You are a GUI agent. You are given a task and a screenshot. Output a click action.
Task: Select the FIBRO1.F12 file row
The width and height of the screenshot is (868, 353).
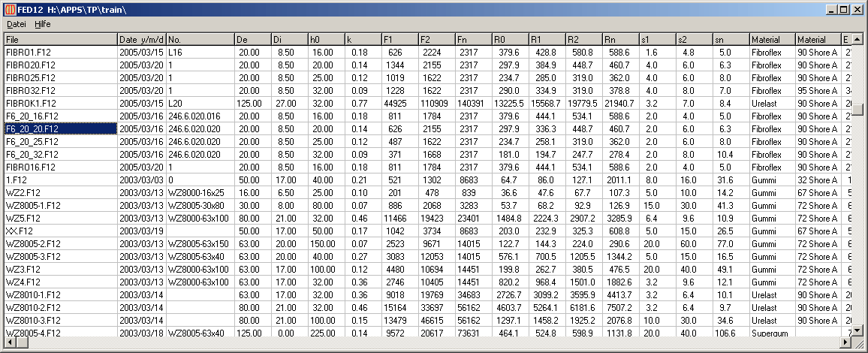point(60,53)
